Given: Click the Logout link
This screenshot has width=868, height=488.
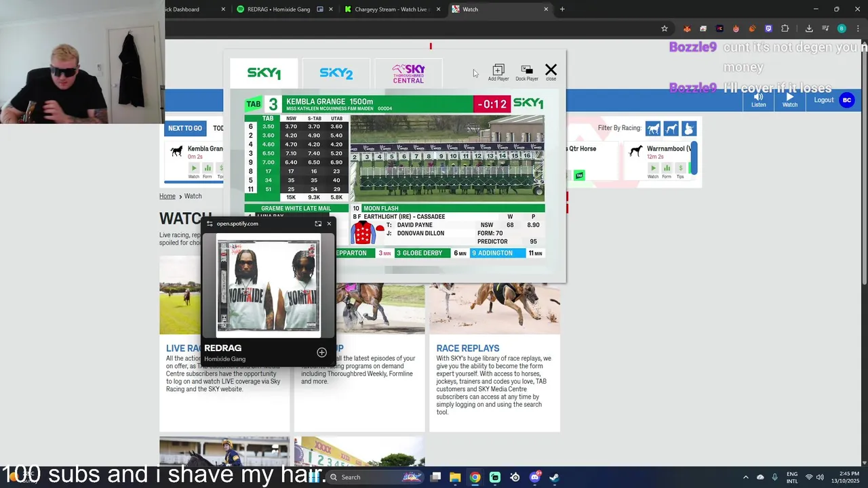Looking at the screenshot, I should (824, 100).
